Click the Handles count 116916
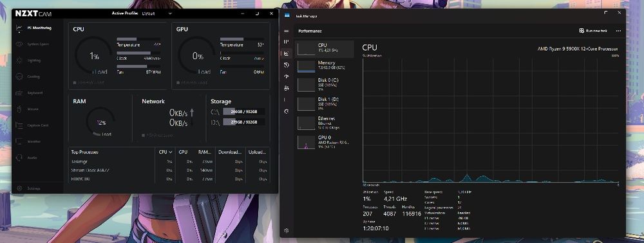The image size is (644, 243). click(411, 213)
